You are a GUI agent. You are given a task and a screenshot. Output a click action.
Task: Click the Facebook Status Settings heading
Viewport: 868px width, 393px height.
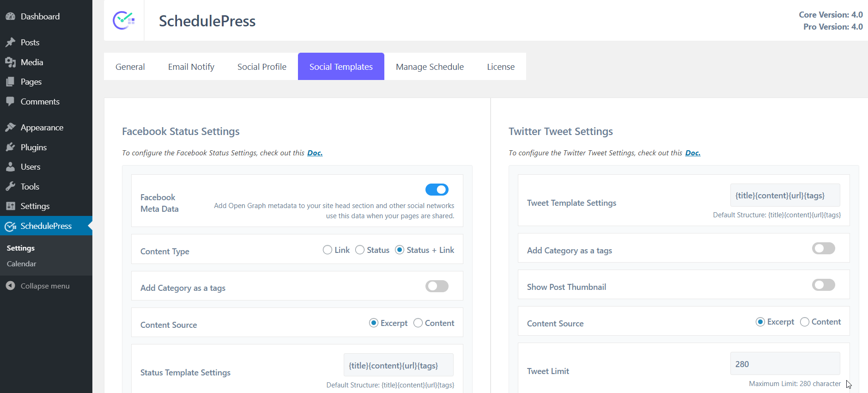coord(181,131)
